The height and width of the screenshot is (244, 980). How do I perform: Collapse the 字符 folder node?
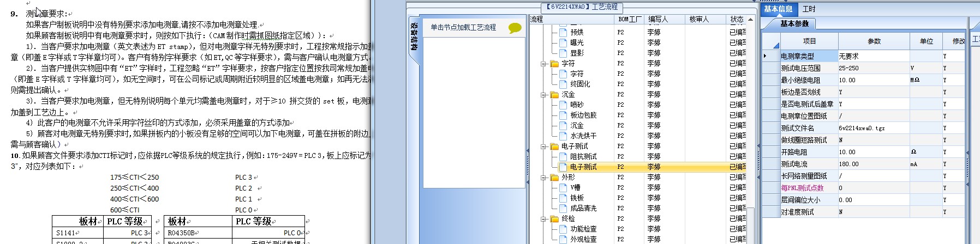click(543, 64)
